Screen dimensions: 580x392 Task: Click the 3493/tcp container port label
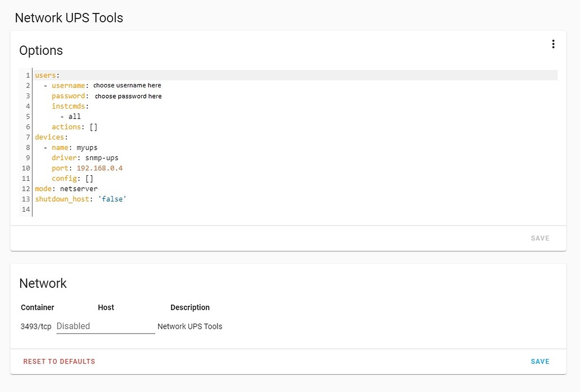tap(36, 325)
